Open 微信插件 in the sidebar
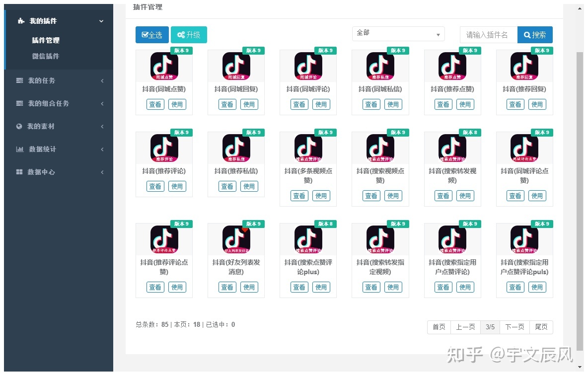Image resolution: width=588 pixels, height=378 pixels. [x=46, y=56]
